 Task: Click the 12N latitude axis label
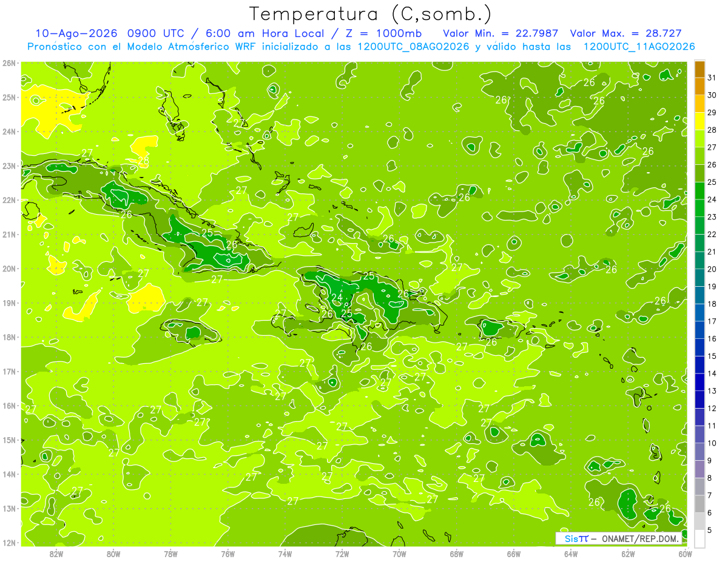9,543
